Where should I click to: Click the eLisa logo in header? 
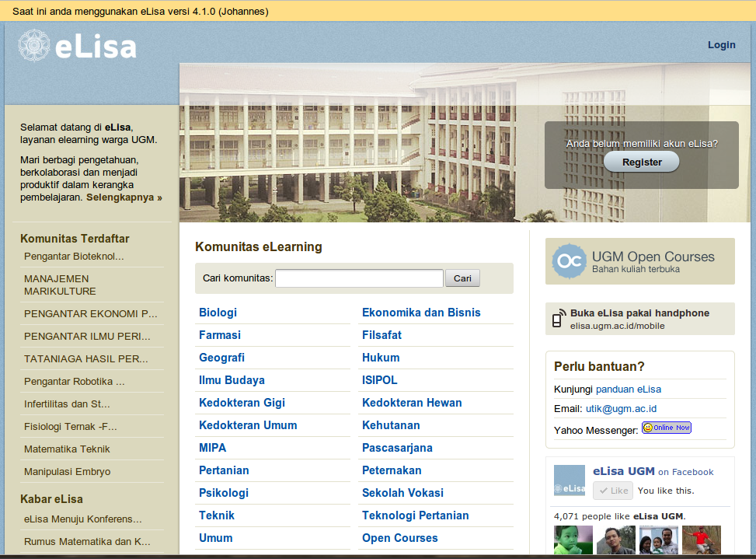pyautogui.click(x=78, y=46)
